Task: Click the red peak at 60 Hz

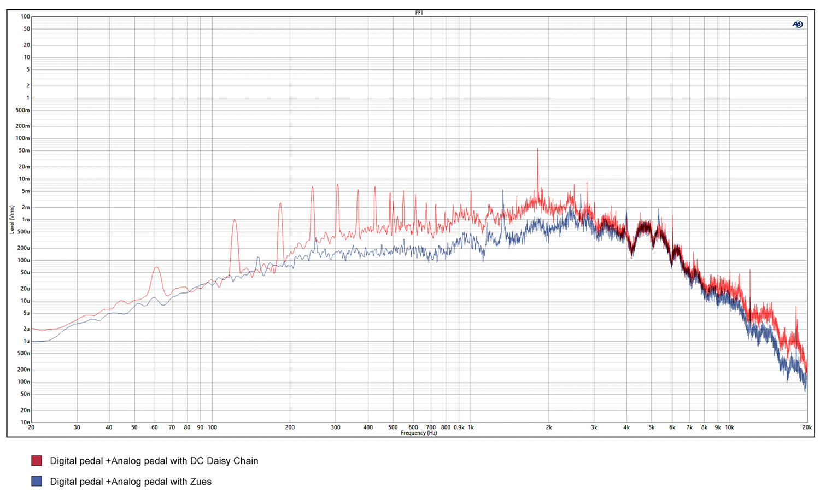Action: pyautogui.click(x=156, y=267)
